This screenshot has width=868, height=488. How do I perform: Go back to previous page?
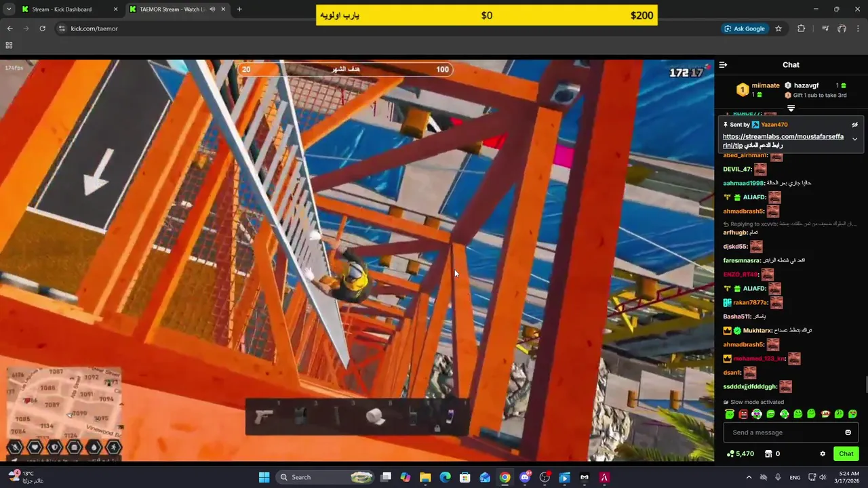pyautogui.click(x=9, y=28)
